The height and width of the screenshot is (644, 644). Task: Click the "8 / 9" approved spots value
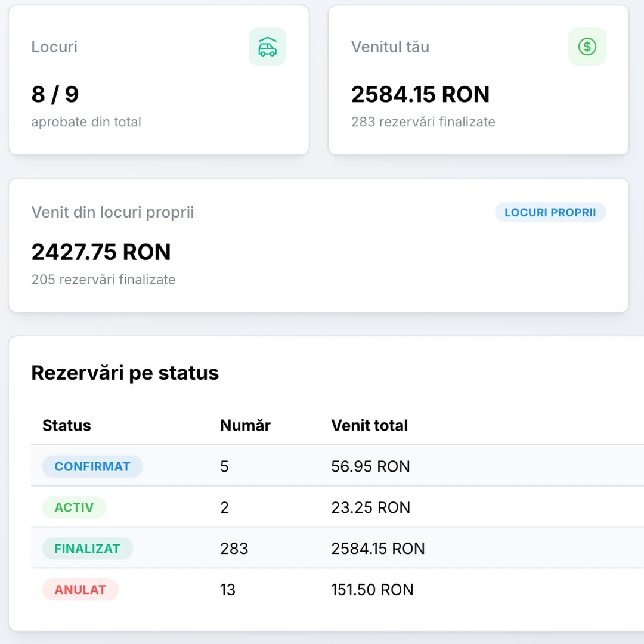(x=55, y=94)
